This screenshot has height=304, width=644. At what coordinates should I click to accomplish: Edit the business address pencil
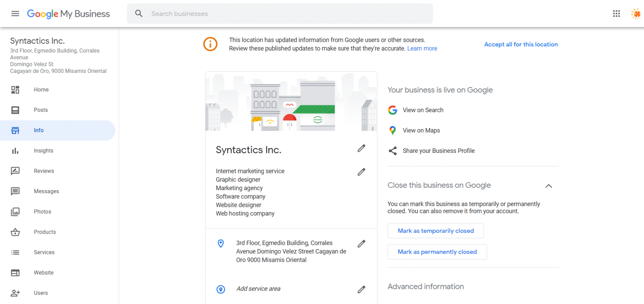pos(361,244)
